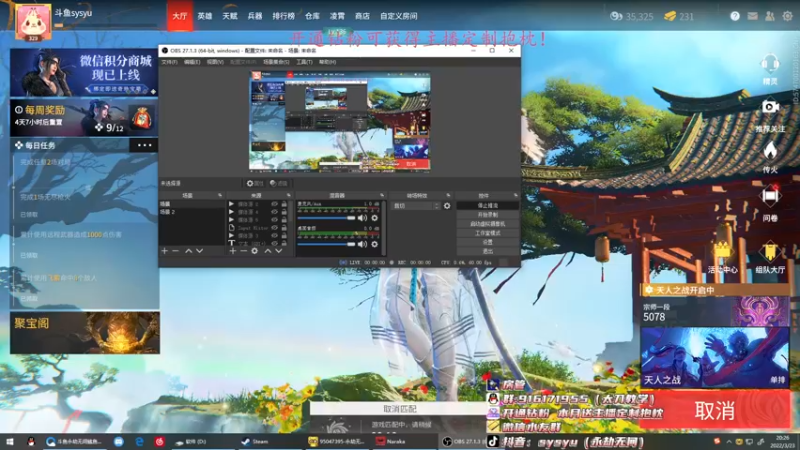Pop out the 场景 scenes dock
800x450 pixels.
220,195
